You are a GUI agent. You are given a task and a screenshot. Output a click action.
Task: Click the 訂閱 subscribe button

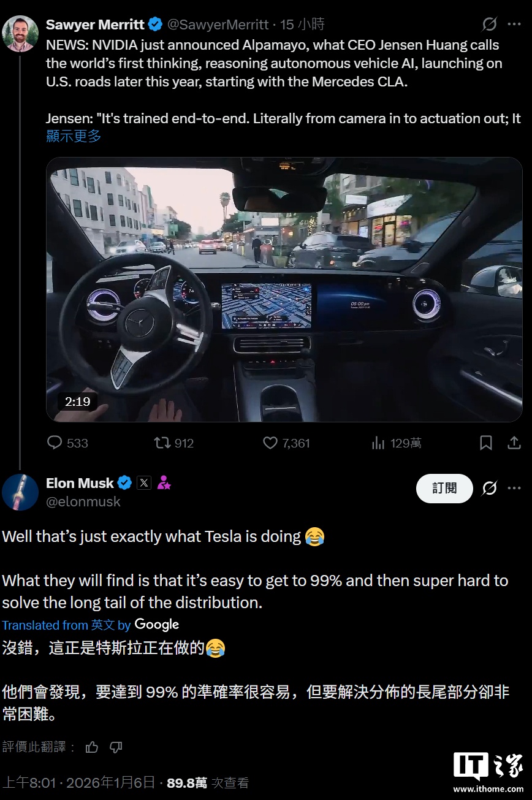444,488
